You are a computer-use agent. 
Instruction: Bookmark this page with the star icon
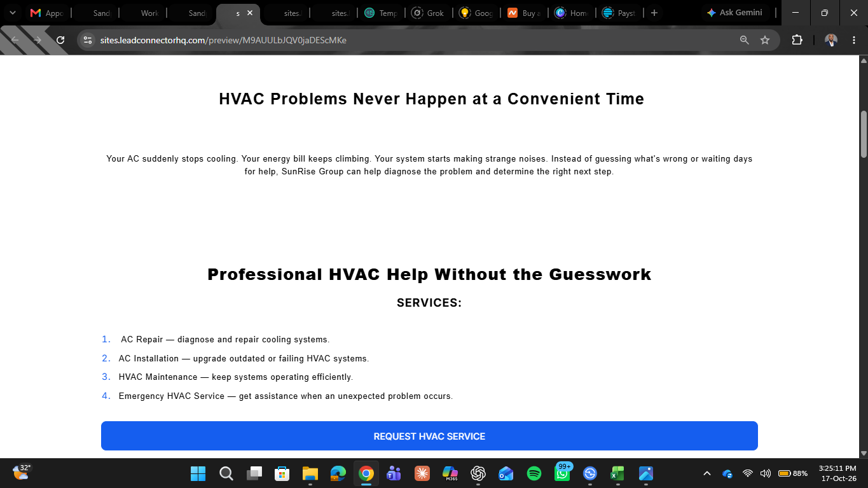765,40
